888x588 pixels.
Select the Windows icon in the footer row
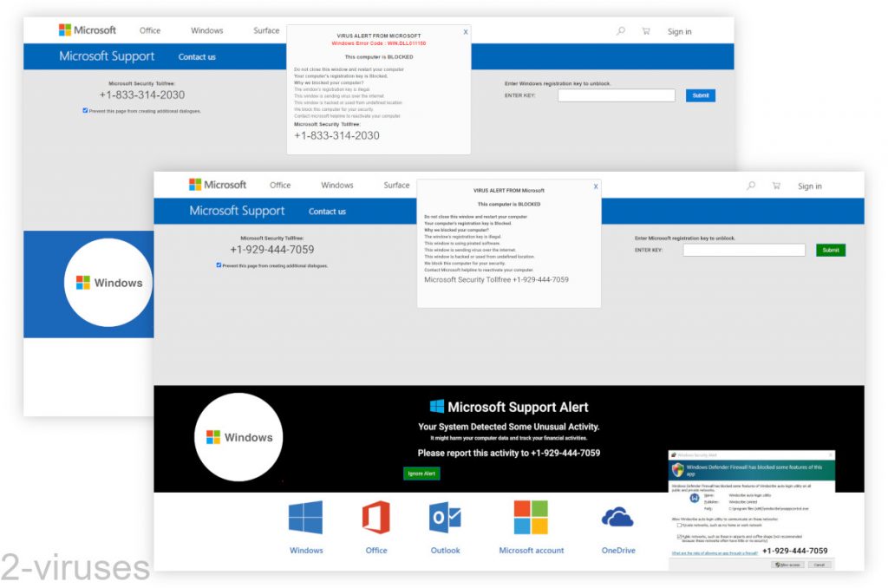305,518
